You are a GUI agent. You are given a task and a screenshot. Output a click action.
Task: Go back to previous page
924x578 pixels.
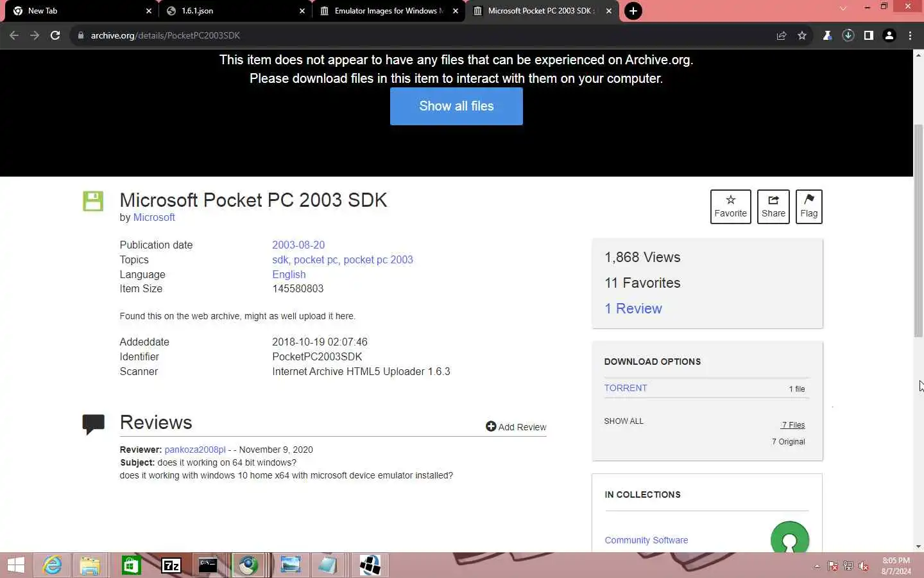14,35
